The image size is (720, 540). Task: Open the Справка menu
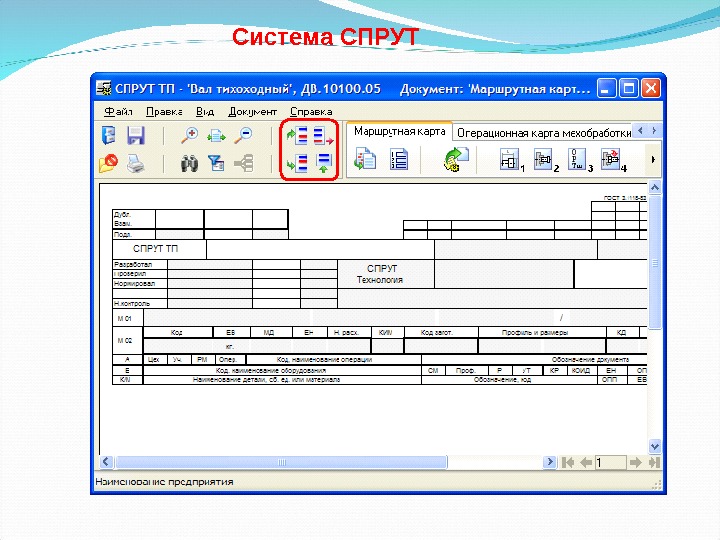[311, 112]
